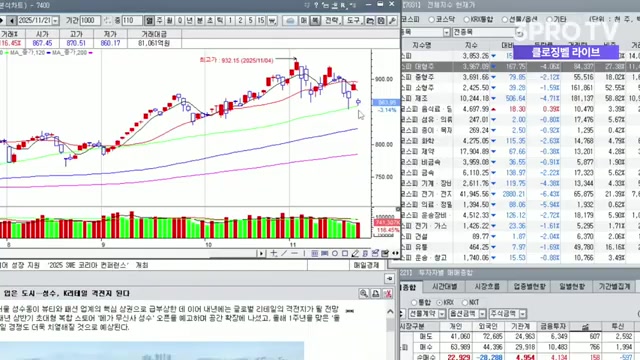The width and height of the screenshot is (640, 360).
Task: Select the circle drawing tool
Action: coord(335,253)
